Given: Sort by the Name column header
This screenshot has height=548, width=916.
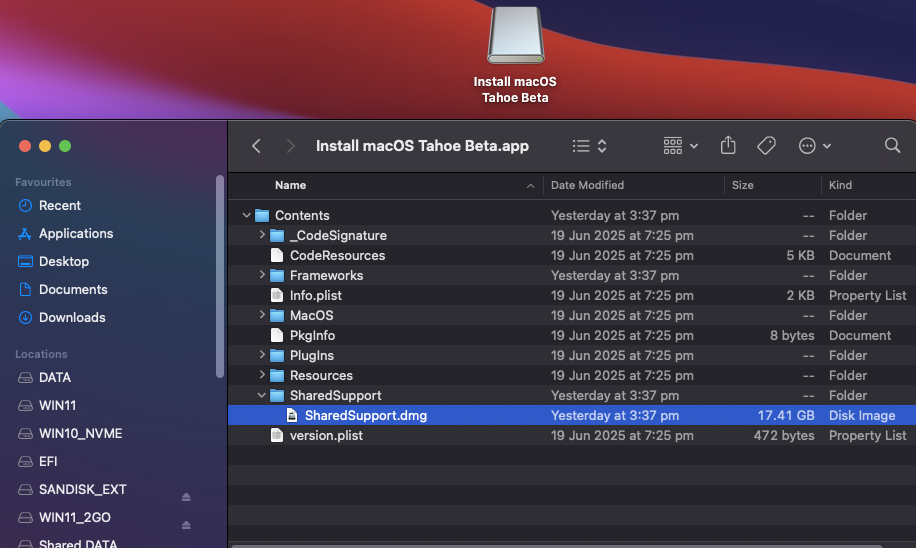Looking at the screenshot, I should [290, 185].
